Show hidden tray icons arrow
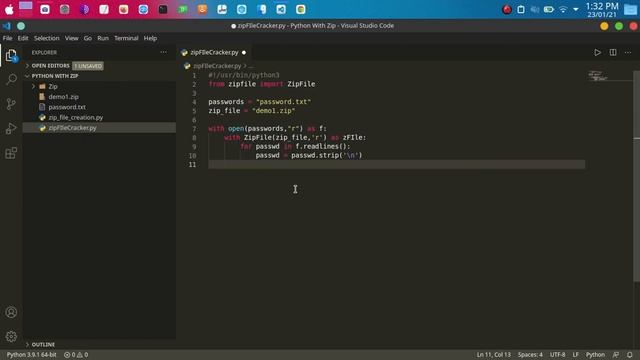 pos(576,9)
